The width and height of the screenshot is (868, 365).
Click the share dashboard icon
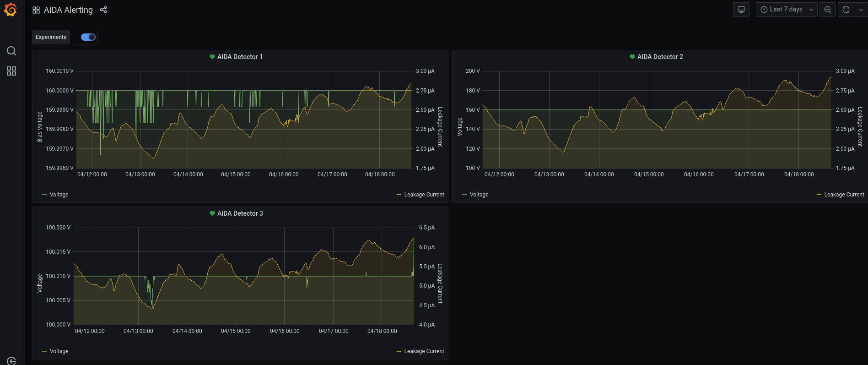[103, 10]
